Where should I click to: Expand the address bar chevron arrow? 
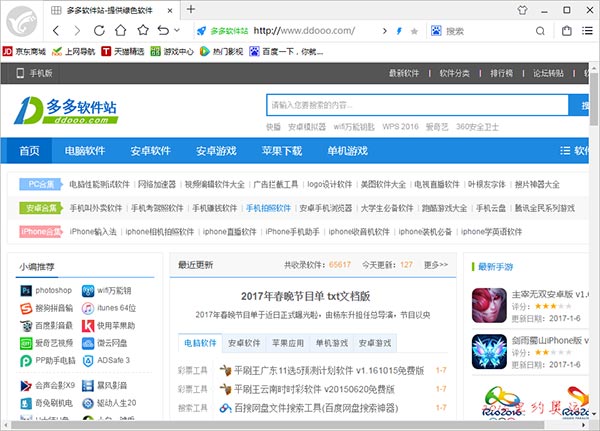point(385,31)
